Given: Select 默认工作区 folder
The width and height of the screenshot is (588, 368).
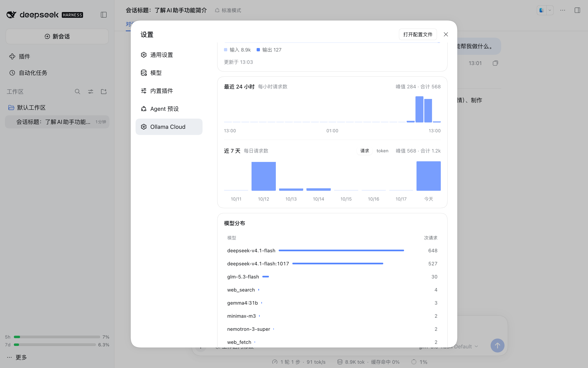Looking at the screenshot, I should (57, 108).
